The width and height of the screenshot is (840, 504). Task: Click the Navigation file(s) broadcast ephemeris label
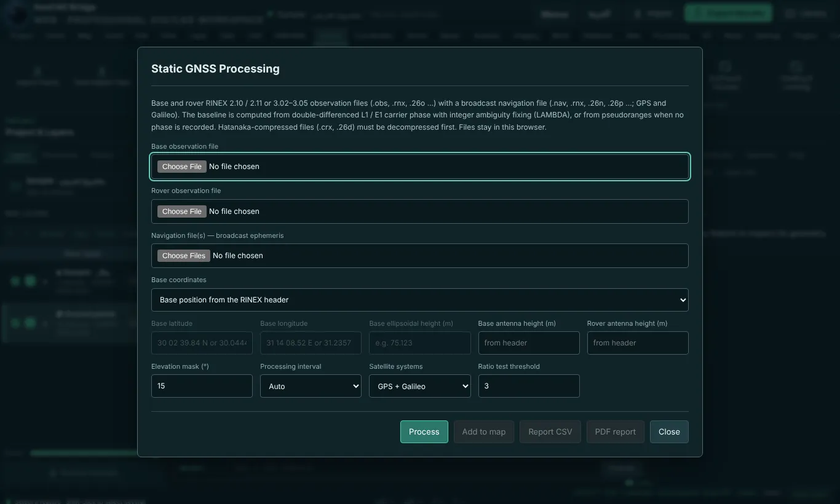218,235
